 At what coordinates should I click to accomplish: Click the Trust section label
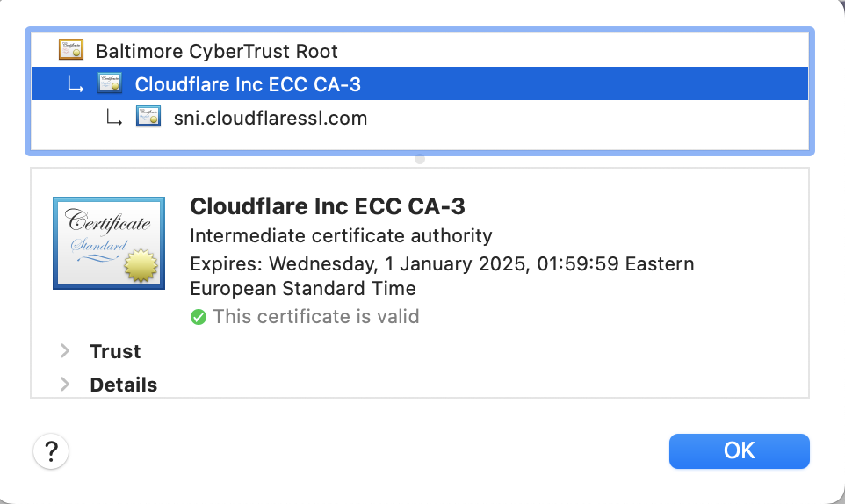(115, 351)
